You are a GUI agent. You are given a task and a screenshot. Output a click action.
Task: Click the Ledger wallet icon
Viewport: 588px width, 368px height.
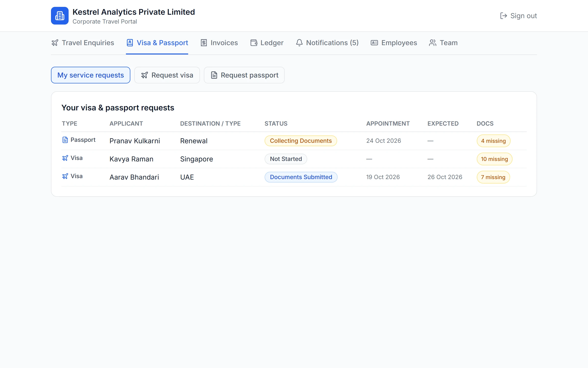point(254,43)
